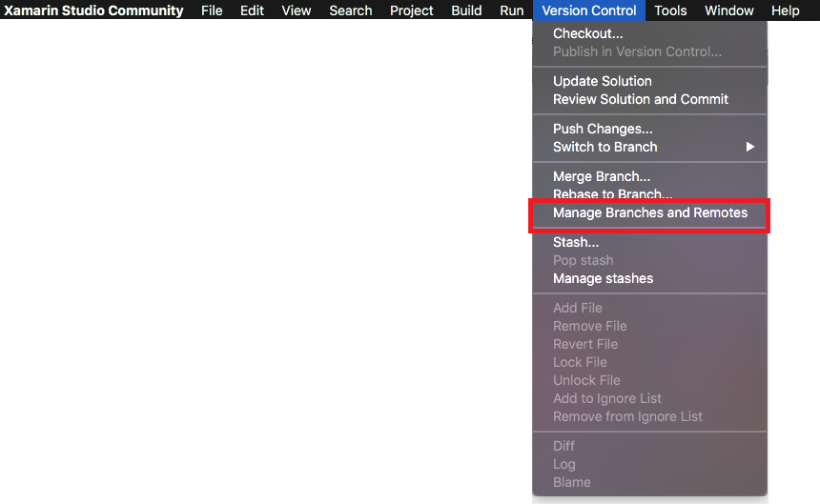Select Remove from Ignore List
Screen dimensions: 820x504
point(649,416)
